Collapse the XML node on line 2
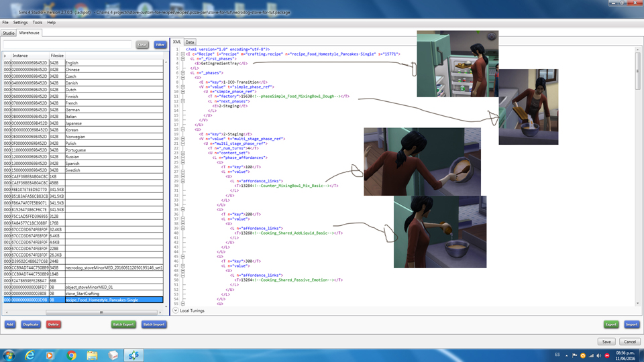Image resolution: width=644 pixels, height=362 pixels. (x=182, y=54)
